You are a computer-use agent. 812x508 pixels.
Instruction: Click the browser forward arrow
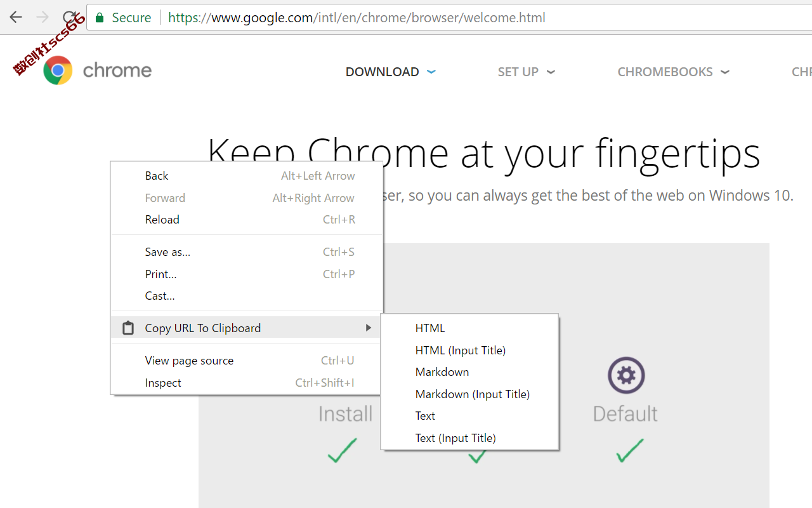pos(43,17)
